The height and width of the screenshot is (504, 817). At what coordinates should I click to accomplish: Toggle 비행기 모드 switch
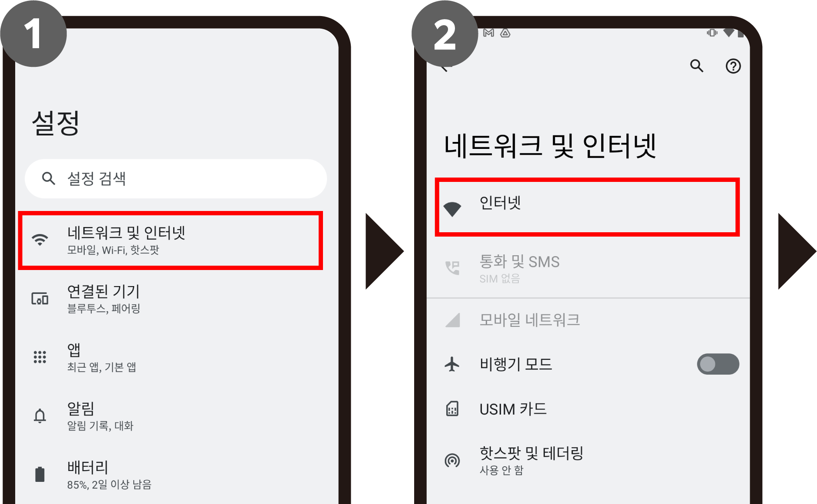[718, 364]
